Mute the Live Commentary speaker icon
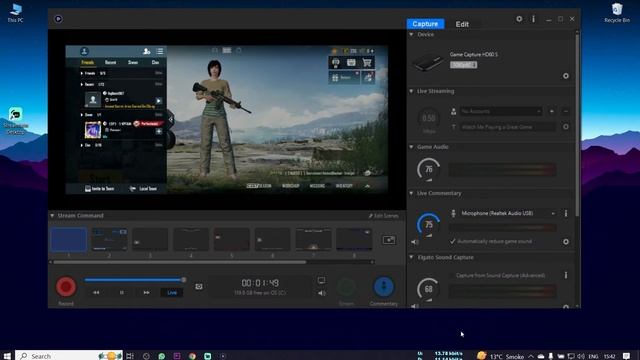 (x=415, y=242)
